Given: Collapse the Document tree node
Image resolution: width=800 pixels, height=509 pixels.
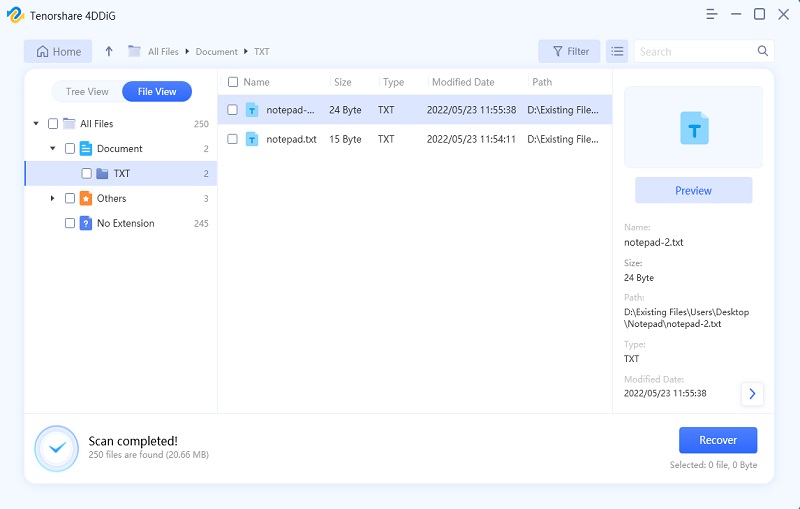Looking at the screenshot, I should pos(53,148).
